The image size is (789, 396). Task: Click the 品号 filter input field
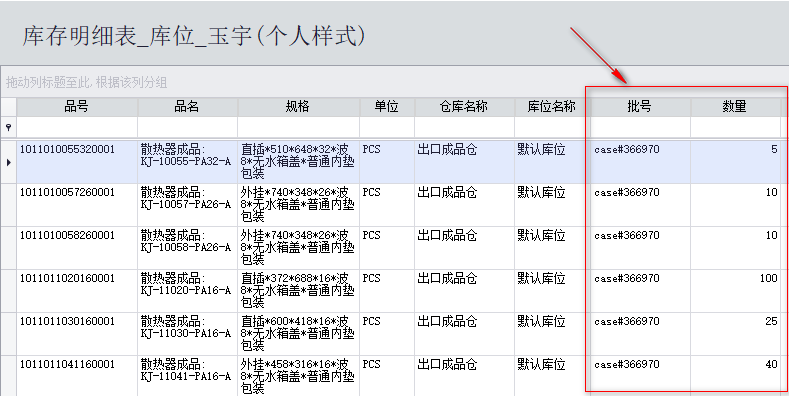click(x=77, y=127)
